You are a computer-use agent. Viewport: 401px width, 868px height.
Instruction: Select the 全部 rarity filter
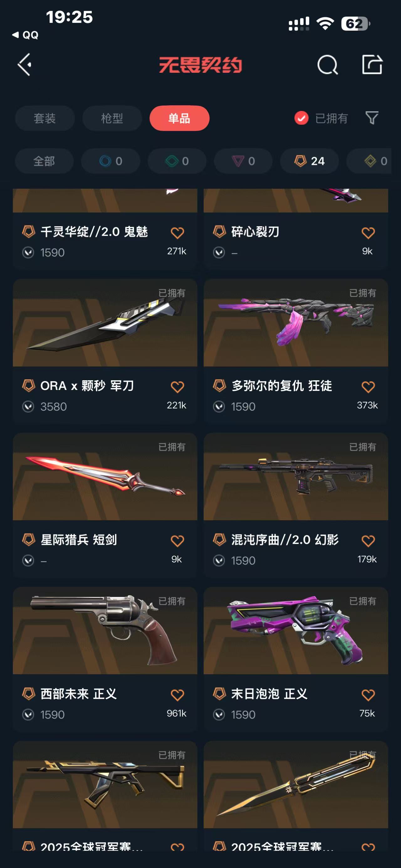(44, 161)
